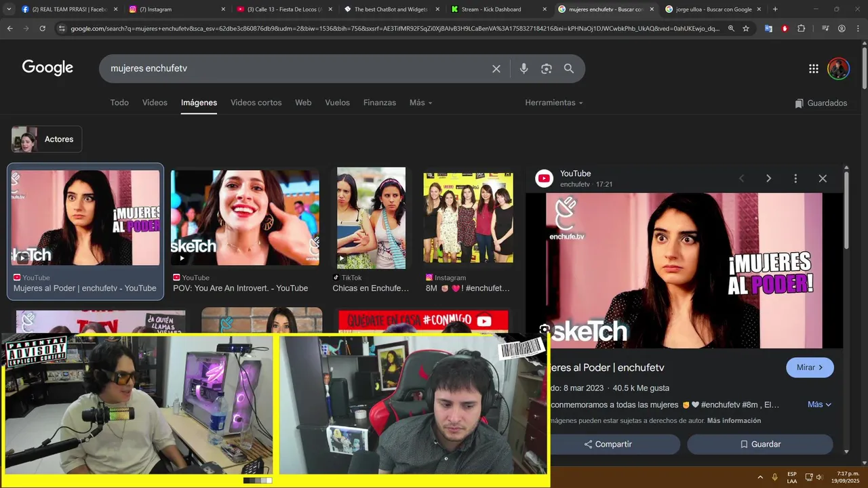Open preview panel three-dot options menu

(x=795, y=178)
